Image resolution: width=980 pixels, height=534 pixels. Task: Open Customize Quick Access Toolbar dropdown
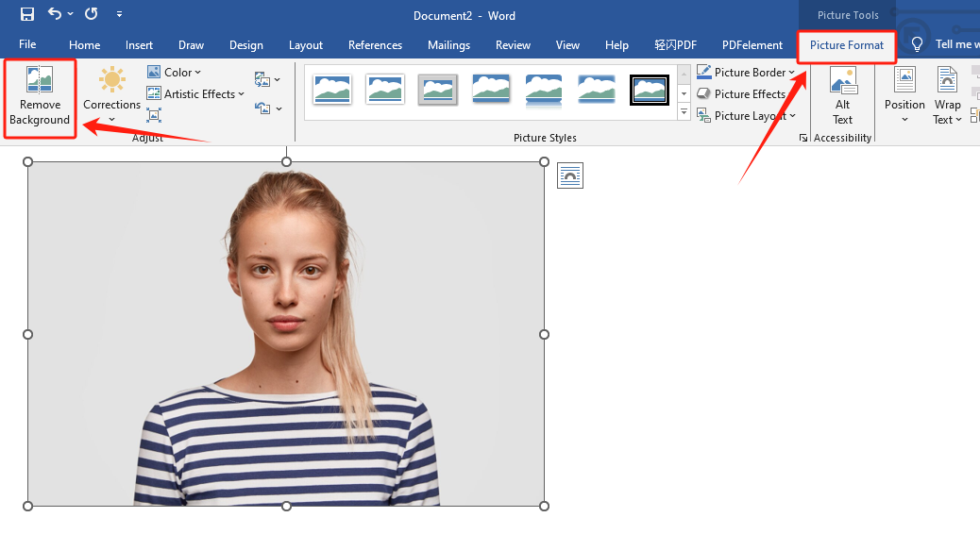coord(119,14)
